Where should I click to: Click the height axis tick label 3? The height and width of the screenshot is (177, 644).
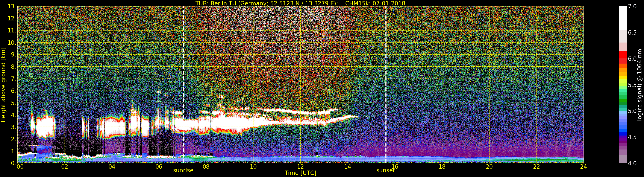click(13, 127)
